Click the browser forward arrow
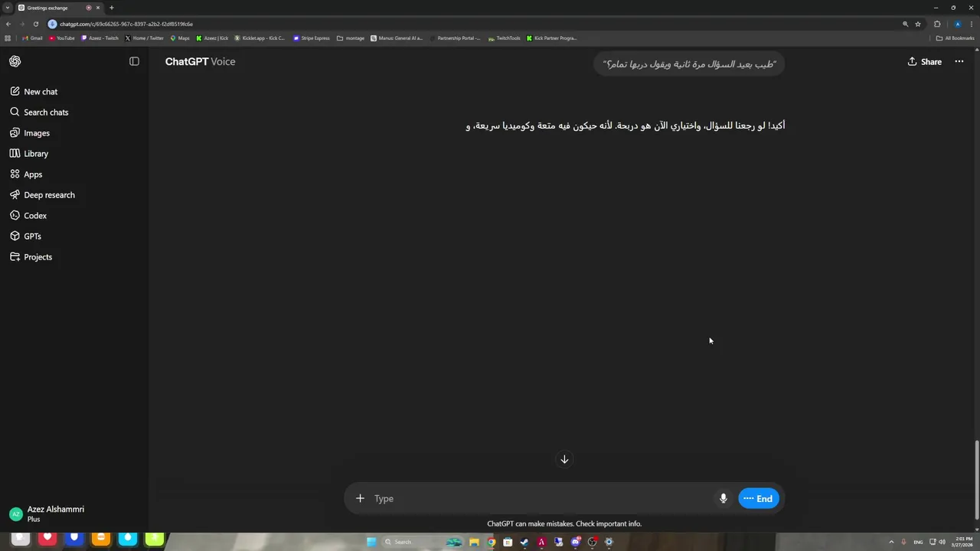This screenshot has height=551, width=980. tap(22, 24)
